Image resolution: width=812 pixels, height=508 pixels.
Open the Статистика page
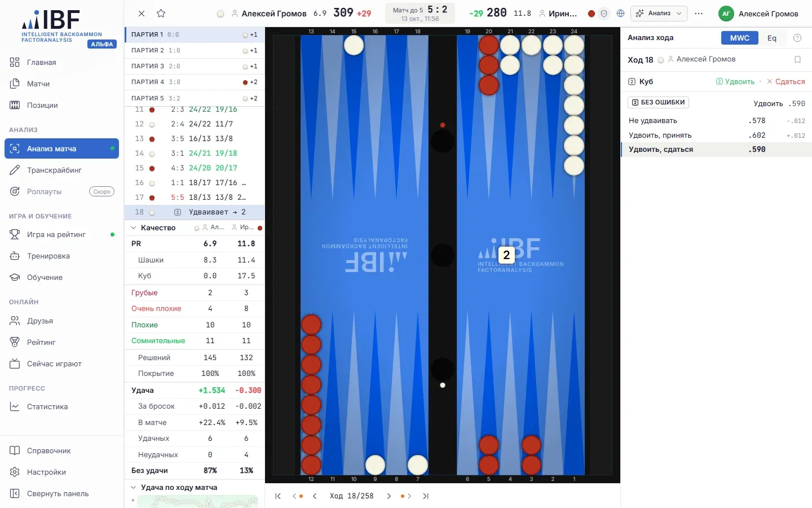pos(61,406)
